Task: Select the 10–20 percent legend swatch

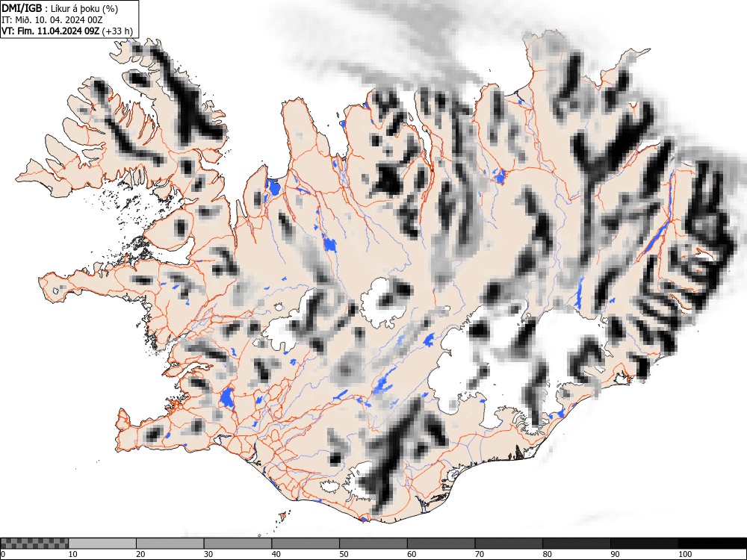Action: tap(102, 544)
